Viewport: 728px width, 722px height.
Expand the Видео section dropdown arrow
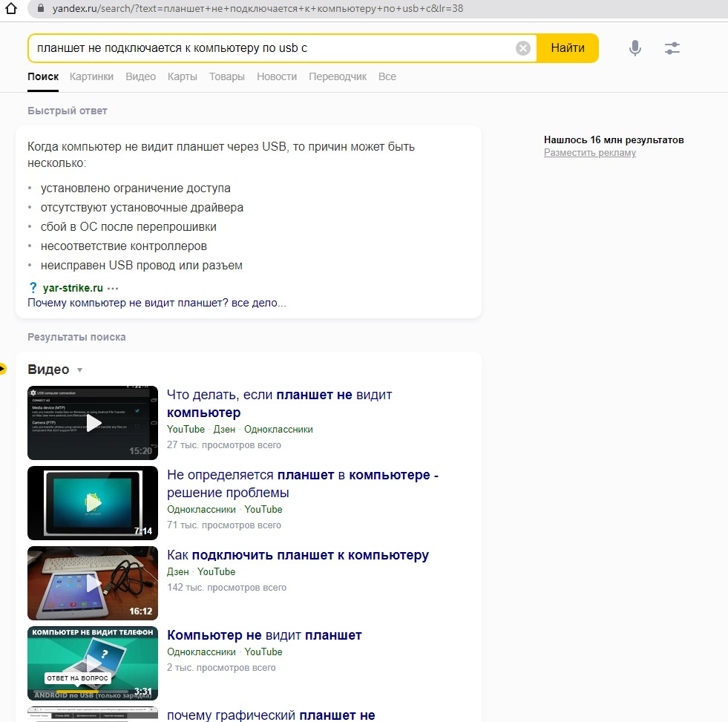click(80, 370)
